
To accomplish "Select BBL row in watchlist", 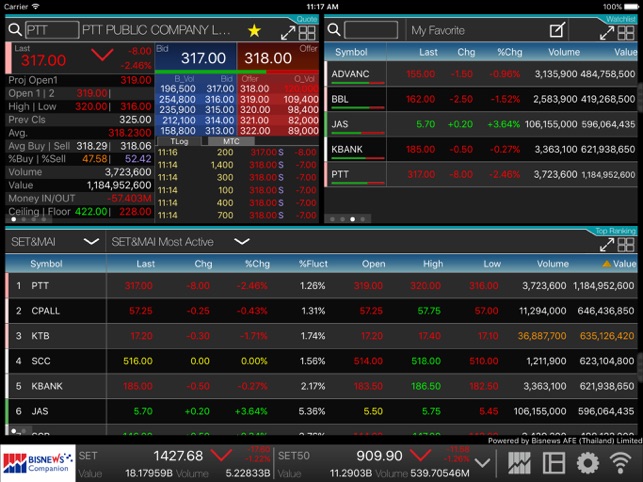I will [481, 99].
